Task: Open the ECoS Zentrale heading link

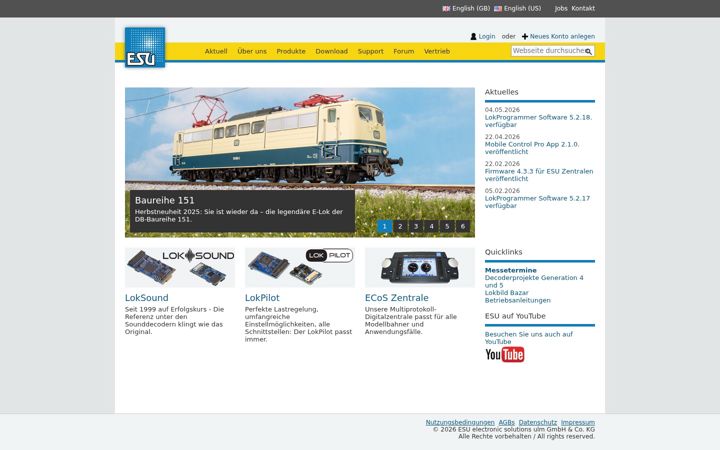Action: (x=397, y=298)
